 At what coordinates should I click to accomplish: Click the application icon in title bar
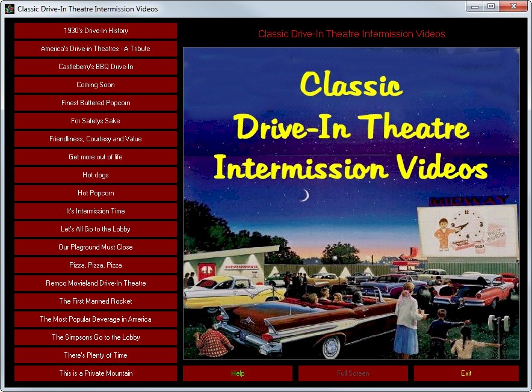10,9
